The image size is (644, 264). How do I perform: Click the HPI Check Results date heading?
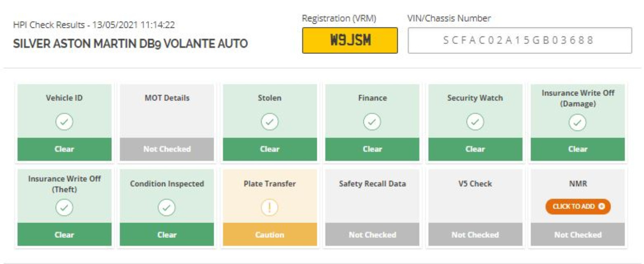94,25
